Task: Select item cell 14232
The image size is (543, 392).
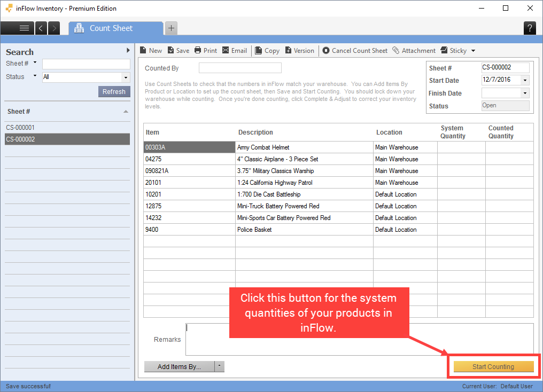Action: pyautogui.click(x=189, y=217)
